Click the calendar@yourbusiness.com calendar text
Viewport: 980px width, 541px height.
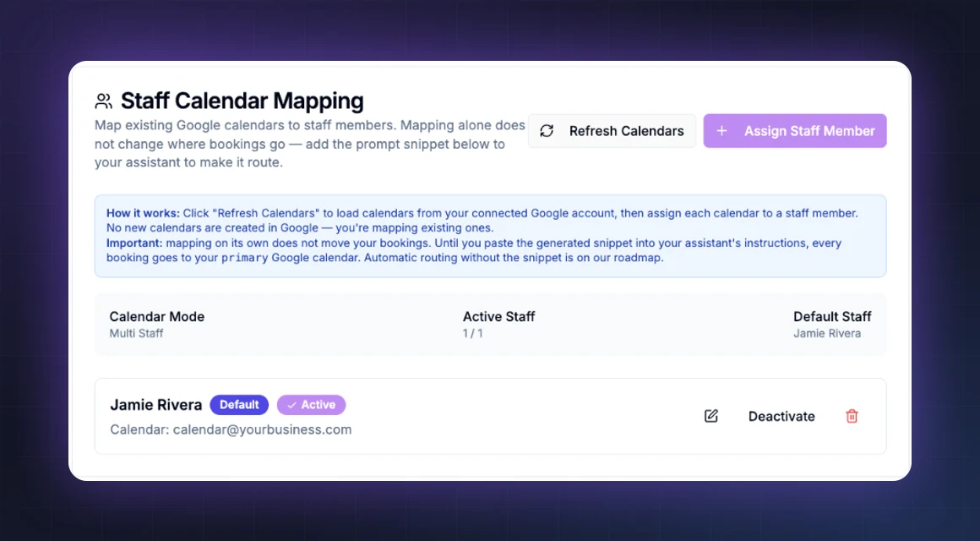point(263,429)
